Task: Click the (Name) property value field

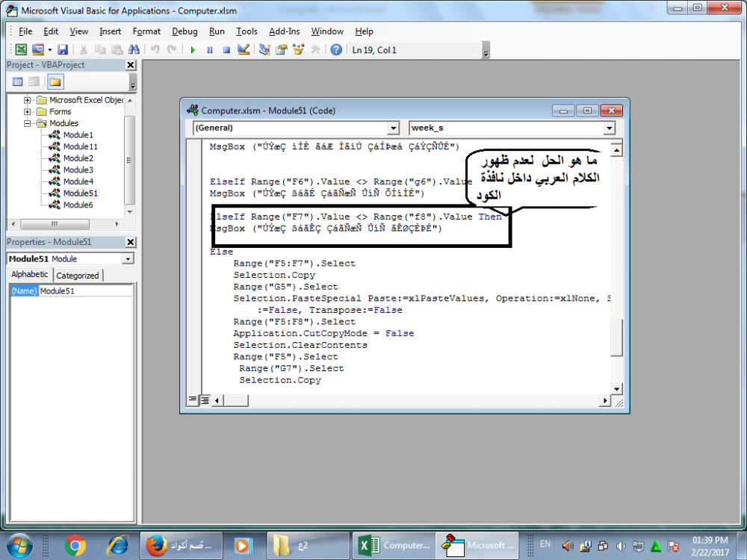Action: (x=86, y=291)
